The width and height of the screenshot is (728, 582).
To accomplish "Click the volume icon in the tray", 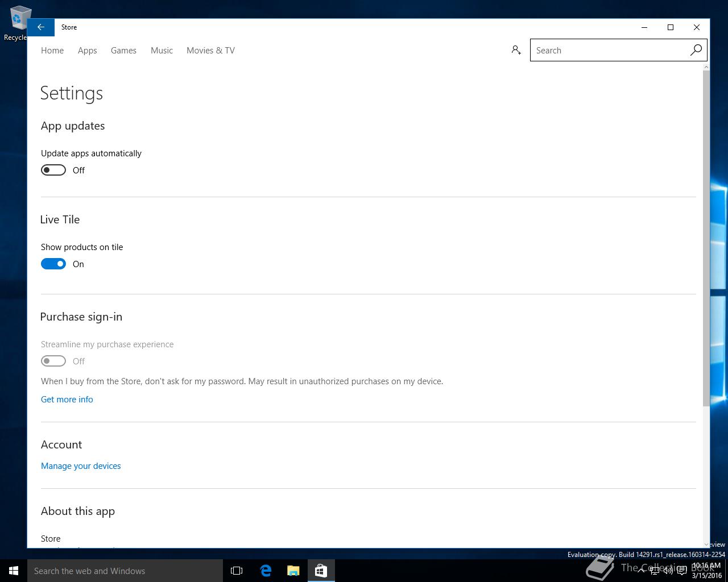I will pos(668,571).
